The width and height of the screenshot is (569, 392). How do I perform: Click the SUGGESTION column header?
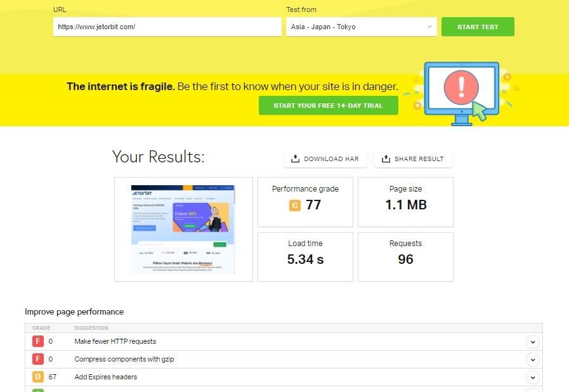91,328
